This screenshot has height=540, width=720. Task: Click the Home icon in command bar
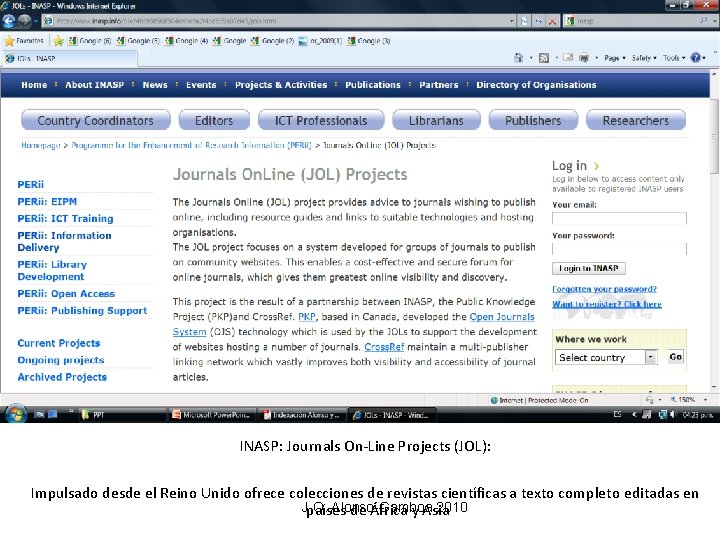(x=518, y=58)
